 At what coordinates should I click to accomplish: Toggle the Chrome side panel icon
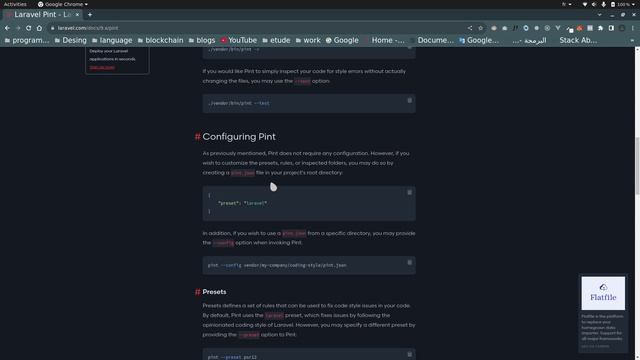[x=611, y=28]
